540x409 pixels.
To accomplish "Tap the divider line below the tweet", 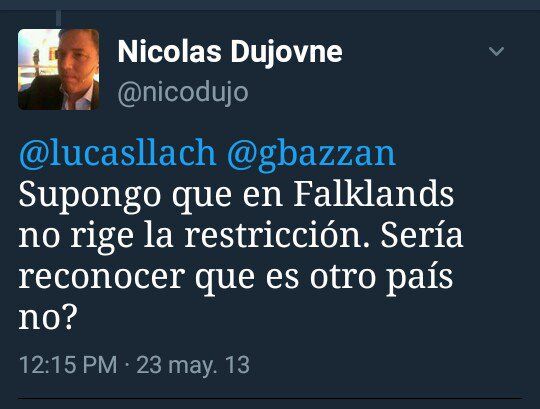I will (x=270, y=398).
